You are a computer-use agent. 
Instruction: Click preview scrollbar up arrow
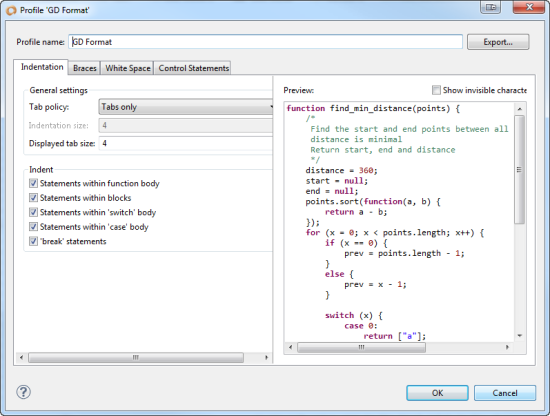coord(519,109)
